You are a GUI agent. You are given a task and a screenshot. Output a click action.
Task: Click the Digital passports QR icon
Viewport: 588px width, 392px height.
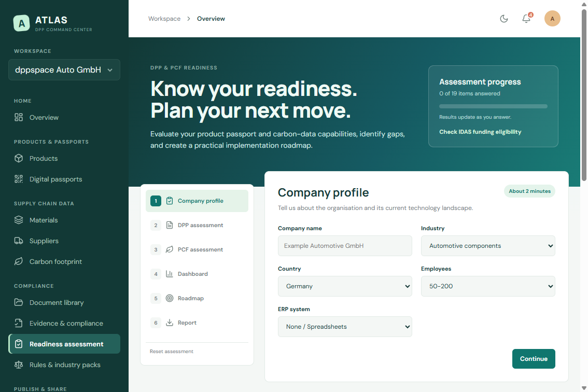pos(19,179)
